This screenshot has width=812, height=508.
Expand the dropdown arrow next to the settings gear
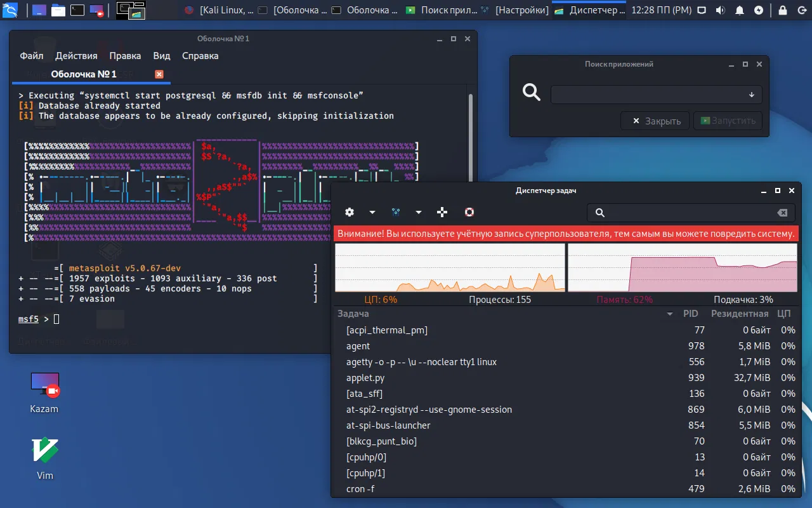pos(372,212)
